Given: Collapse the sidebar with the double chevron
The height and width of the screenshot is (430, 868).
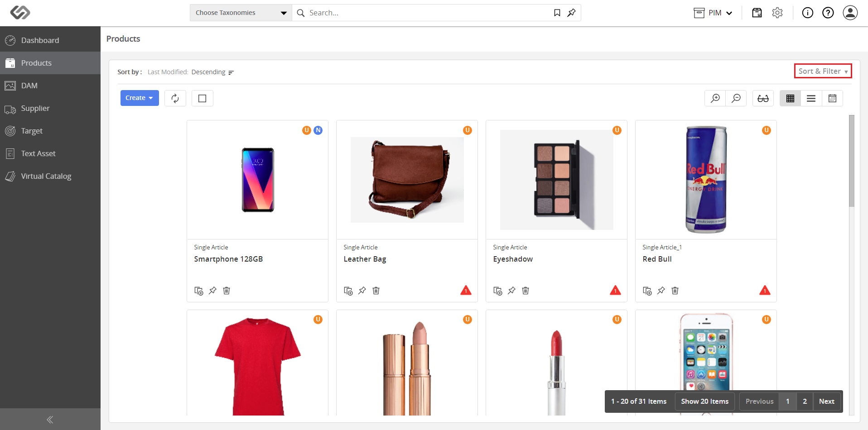Looking at the screenshot, I should (x=50, y=420).
